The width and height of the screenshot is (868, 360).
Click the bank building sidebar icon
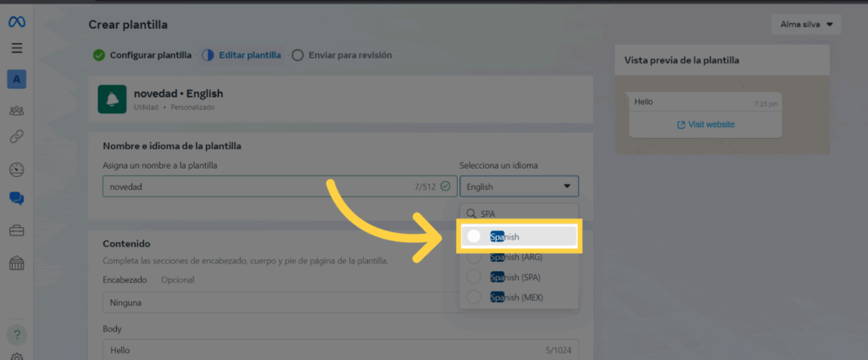[x=17, y=263]
